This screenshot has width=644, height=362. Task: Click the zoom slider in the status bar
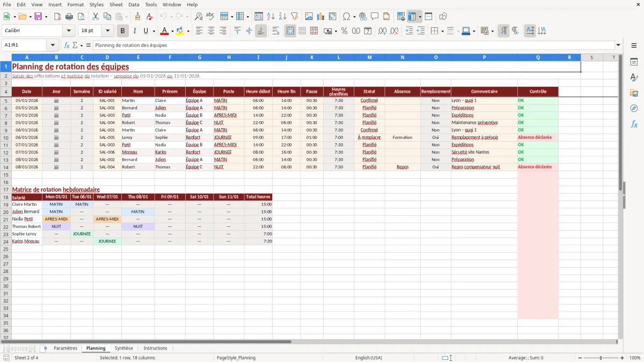pyautogui.click(x=601, y=358)
